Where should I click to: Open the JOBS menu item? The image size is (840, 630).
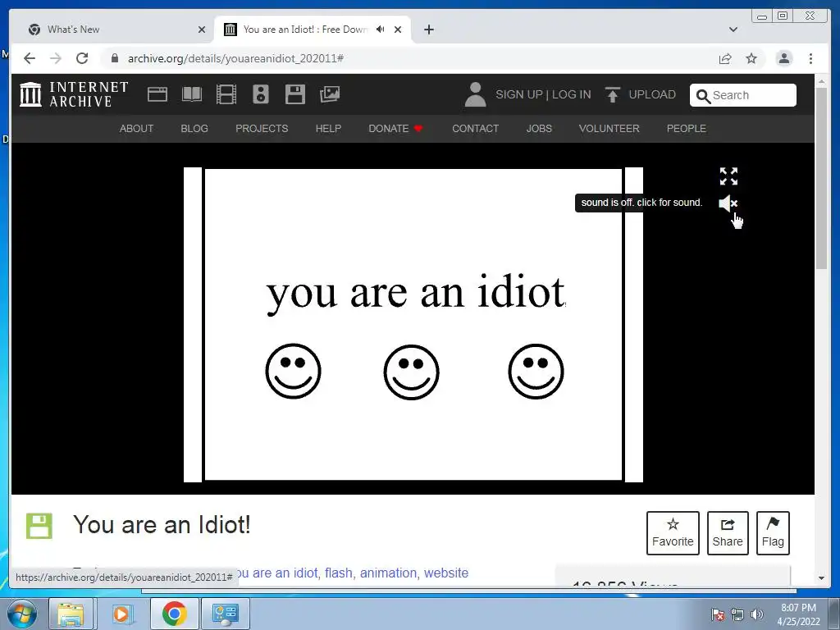(539, 129)
